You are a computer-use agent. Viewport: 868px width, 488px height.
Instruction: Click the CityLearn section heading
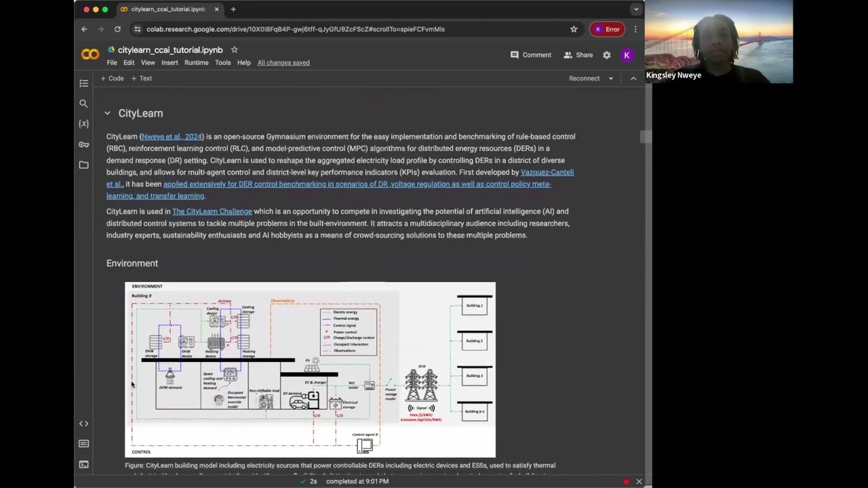point(140,113)
